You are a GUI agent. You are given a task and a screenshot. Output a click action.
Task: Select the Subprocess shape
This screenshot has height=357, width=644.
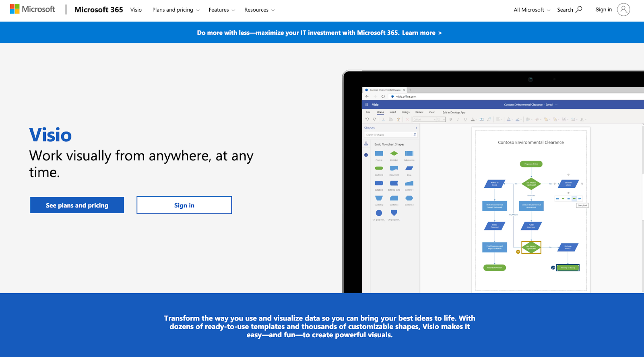[x=409, y=154]
